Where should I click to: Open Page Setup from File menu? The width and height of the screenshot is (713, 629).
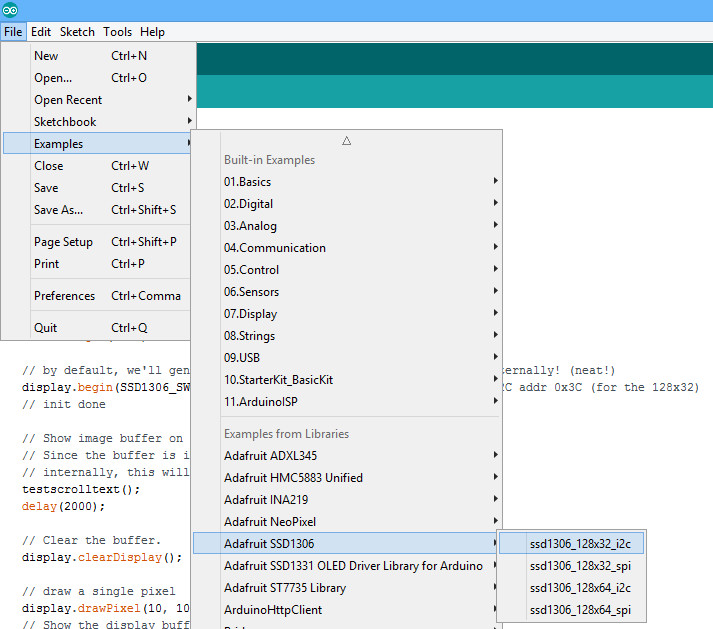[97, 242]
